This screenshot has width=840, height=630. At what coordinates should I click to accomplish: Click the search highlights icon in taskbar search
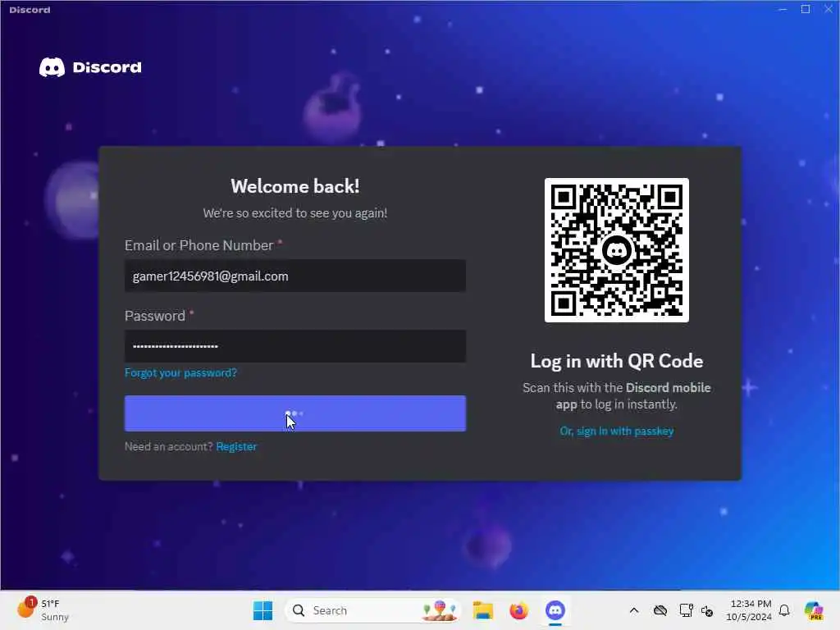pyautogui.click(x=440, y=610)
